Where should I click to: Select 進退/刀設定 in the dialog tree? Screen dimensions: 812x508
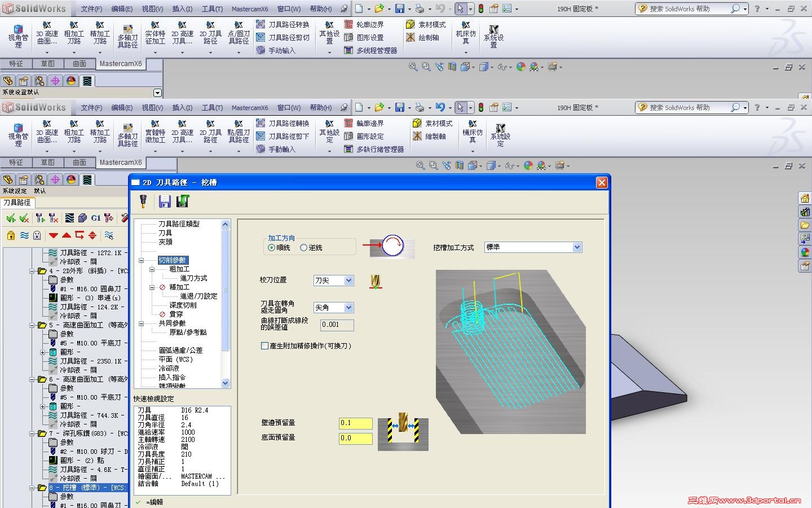pyautogui.click(x=198, y=296)
